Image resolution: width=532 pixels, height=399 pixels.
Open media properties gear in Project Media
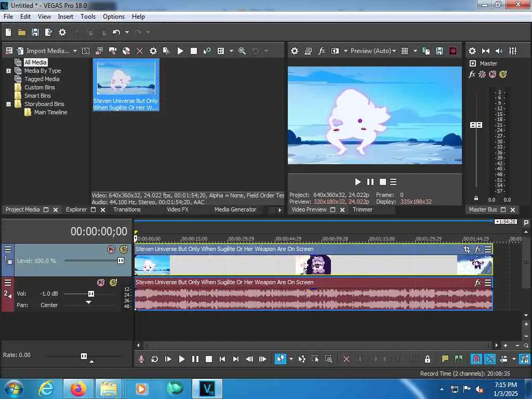pyautogui.click(x=153, y=51)
